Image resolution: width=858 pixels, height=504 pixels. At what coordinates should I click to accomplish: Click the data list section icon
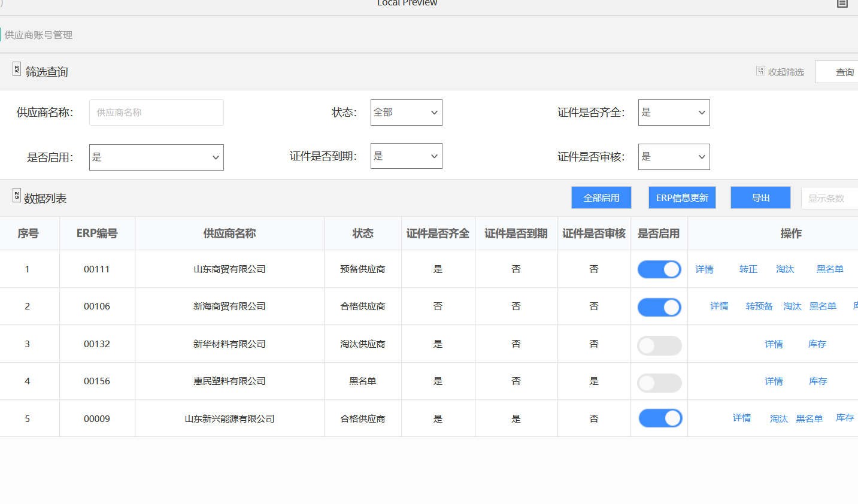pyautogui.click(x=17, y=195)
